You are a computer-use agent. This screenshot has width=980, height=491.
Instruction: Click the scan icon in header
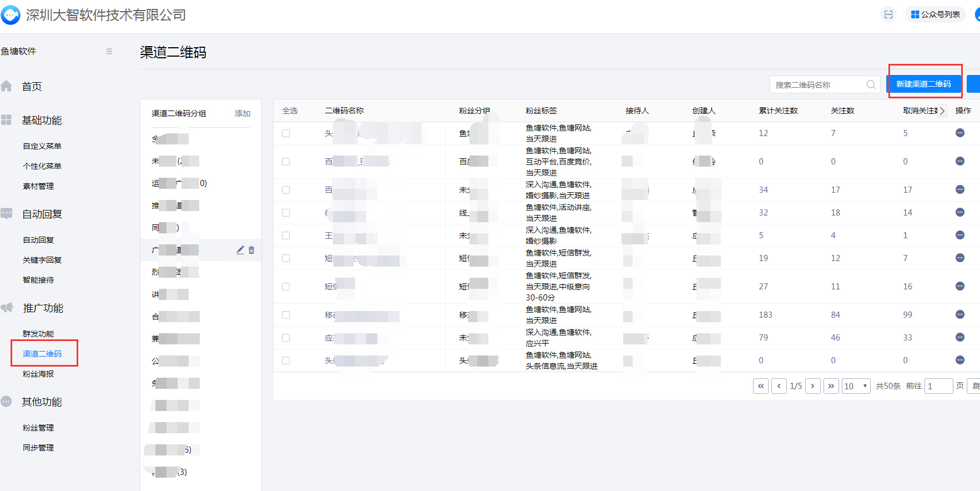pyautogui.click(x=888, y=14)
